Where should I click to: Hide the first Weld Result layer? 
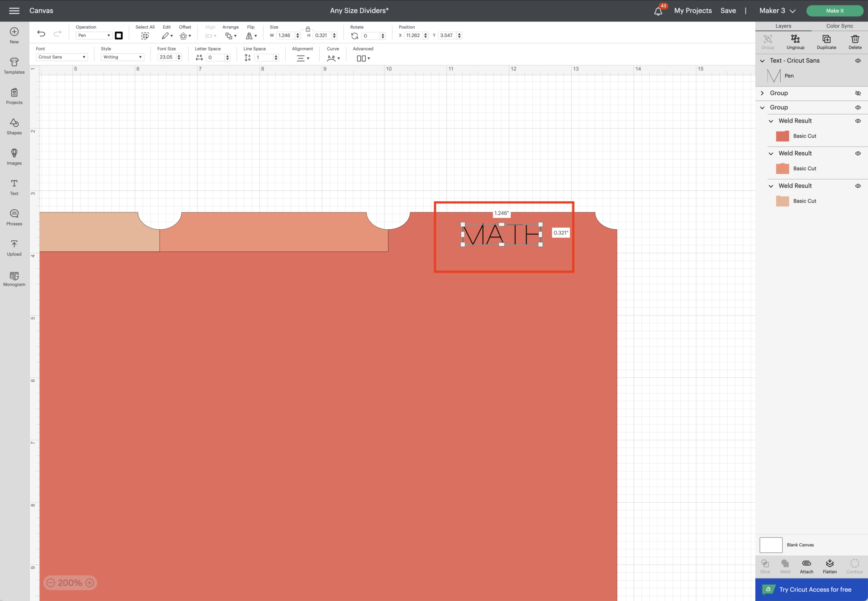click(x=858, y=121)
